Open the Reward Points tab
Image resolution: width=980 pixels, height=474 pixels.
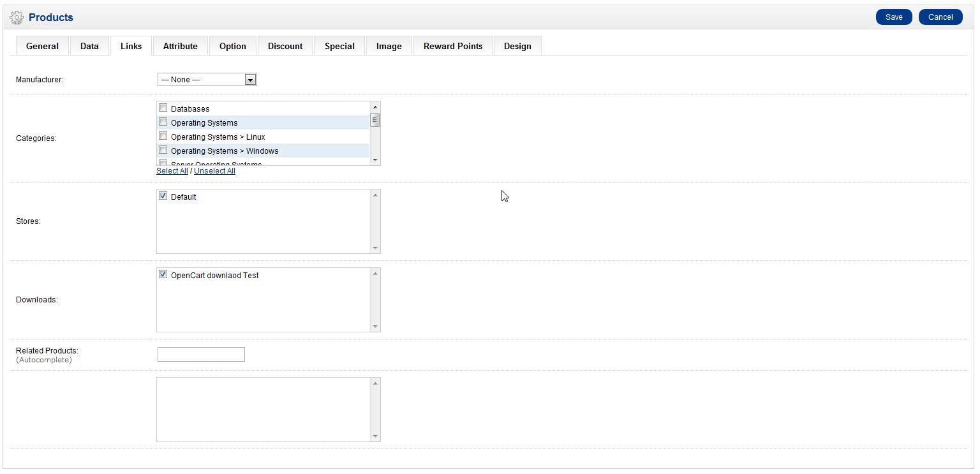[x=453, y=46]
